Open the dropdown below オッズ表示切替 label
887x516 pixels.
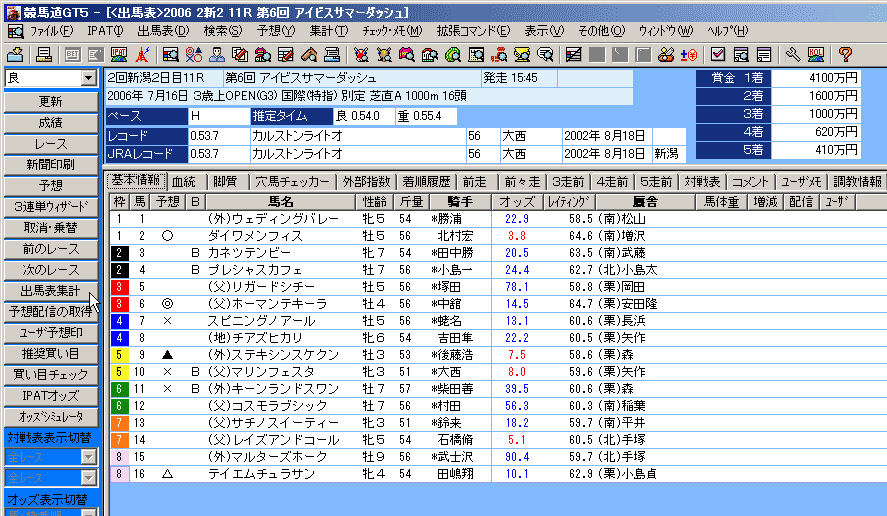tap(87, 512)
